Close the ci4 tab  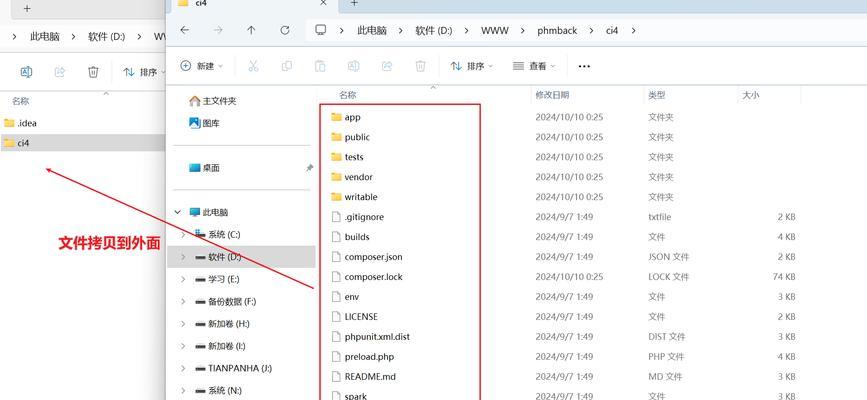pos(324,3)
